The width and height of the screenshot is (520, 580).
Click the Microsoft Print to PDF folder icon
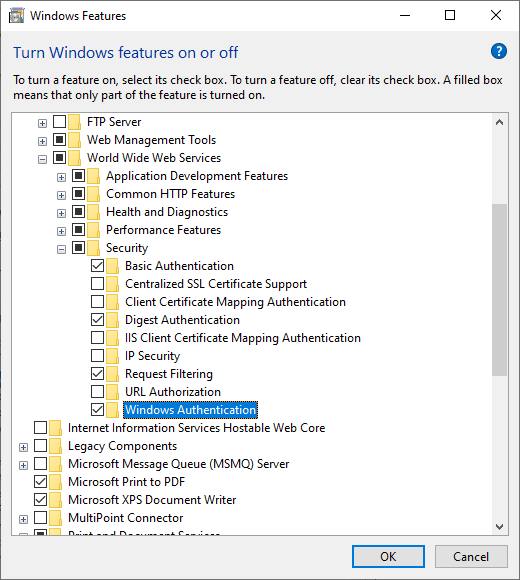click(x=55, y=482)
